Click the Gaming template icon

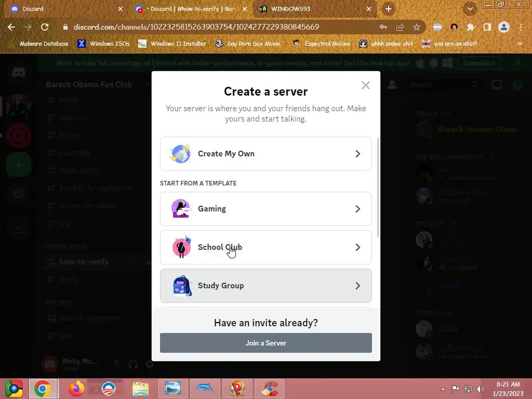(181, 208)
